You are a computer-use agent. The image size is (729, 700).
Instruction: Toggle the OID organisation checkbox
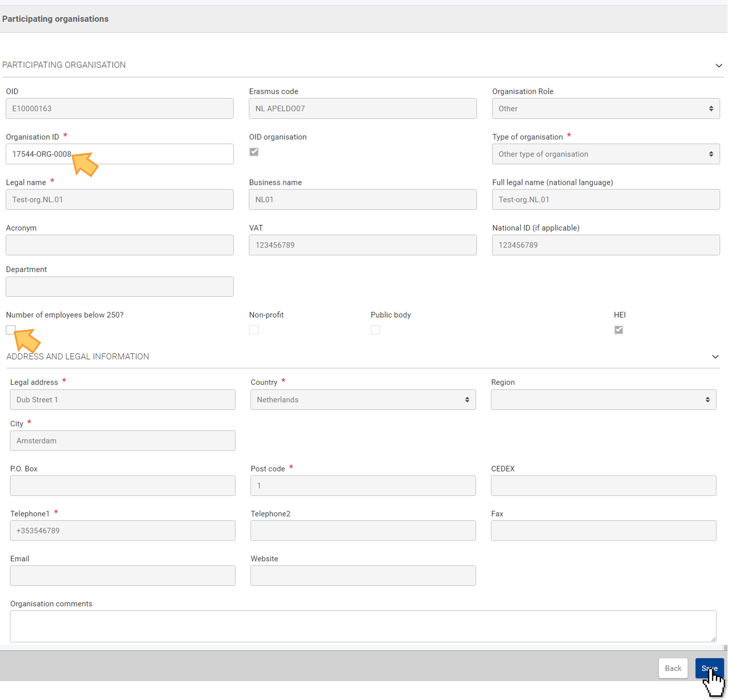click(x=254, y=152)
